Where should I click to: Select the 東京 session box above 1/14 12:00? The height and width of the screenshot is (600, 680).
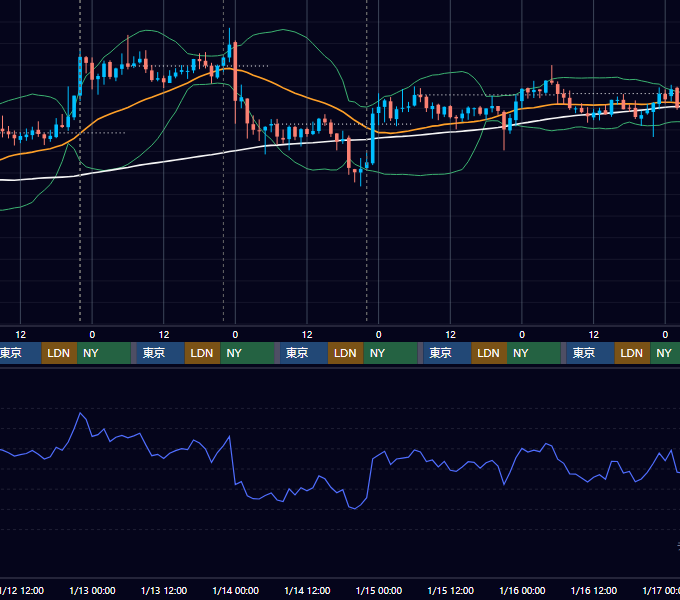tap(304, 353)
